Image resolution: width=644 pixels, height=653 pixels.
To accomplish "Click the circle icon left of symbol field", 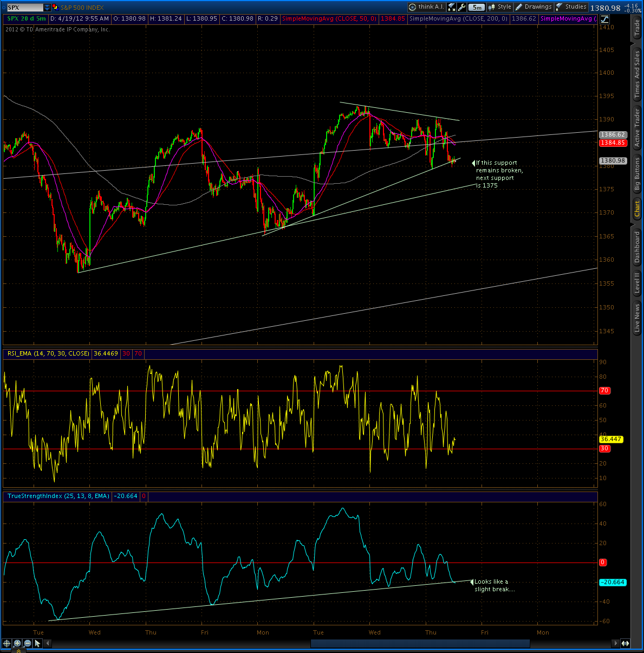I will pyautogui.click(x=3, y=8).
